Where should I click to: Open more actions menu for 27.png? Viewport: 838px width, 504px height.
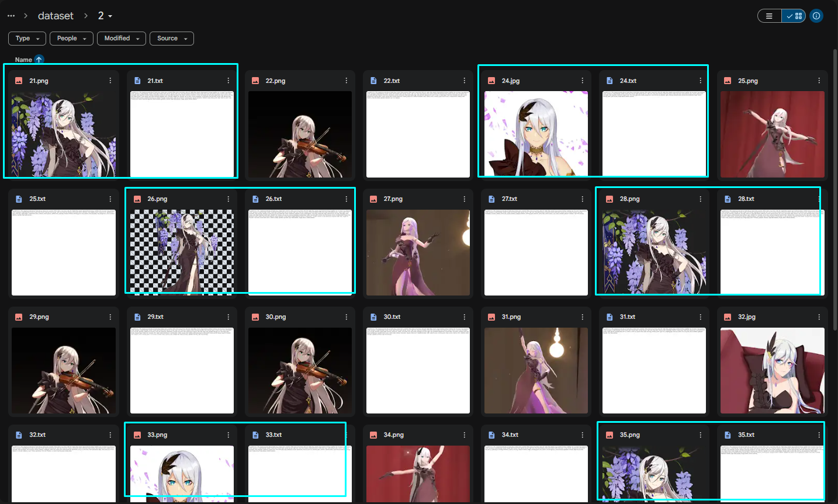tap(464, 199)
